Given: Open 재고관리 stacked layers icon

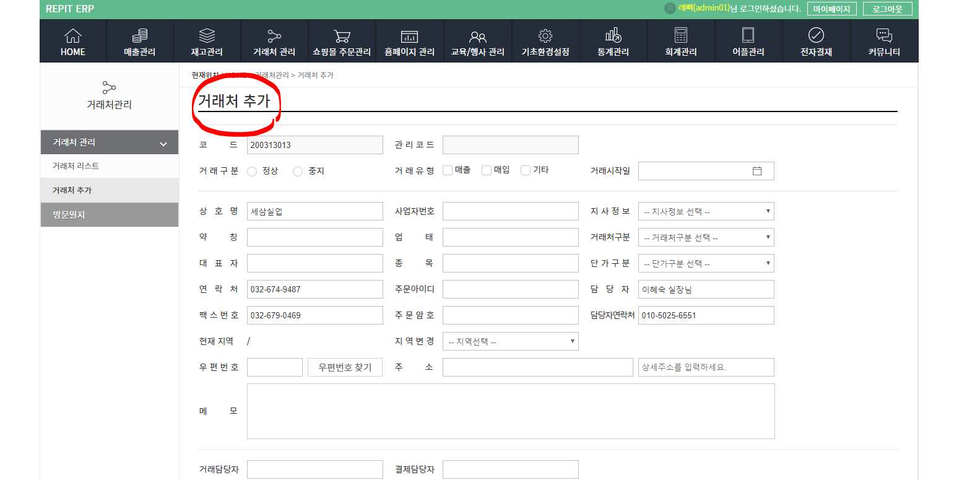Looking at the screenshot, I should click(207, 36).
